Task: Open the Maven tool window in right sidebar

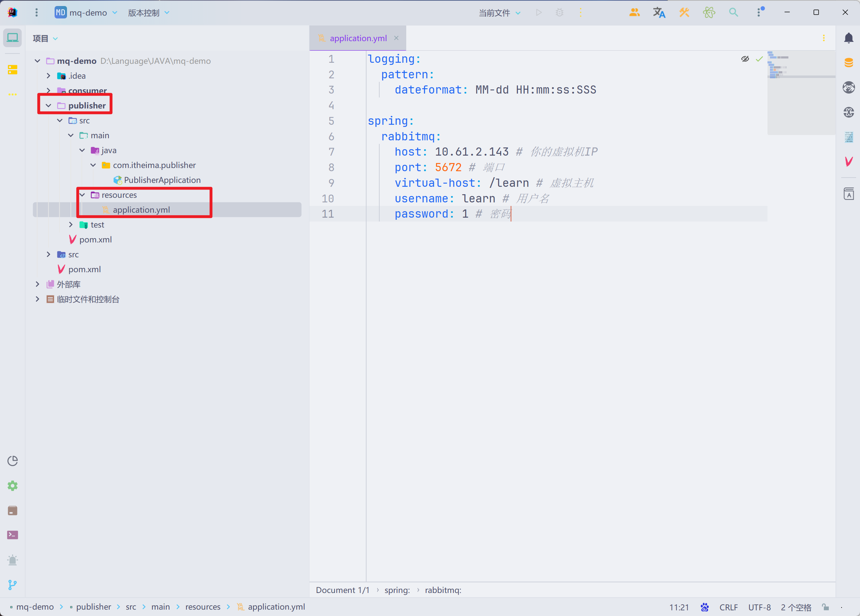Action: [849, 162]
